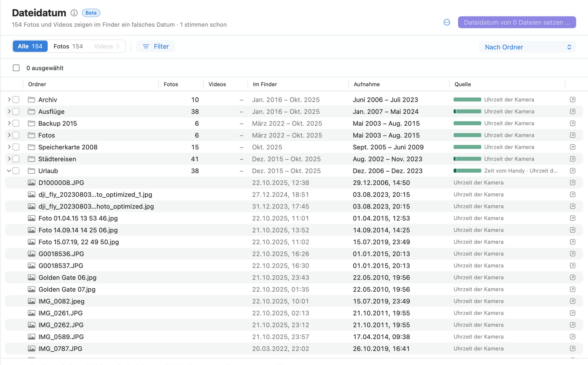
Task: Open the Nach Ordner sort dropdown
Action: tap(527, 47)
